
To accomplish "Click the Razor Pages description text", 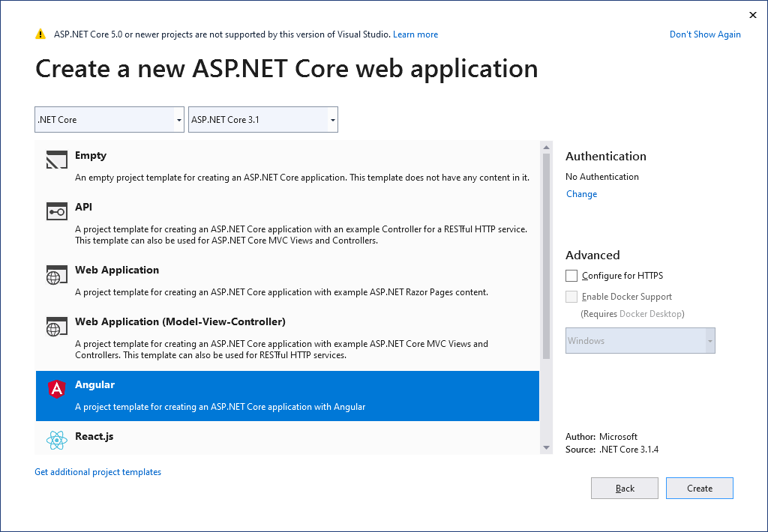I will click(282, 292).
